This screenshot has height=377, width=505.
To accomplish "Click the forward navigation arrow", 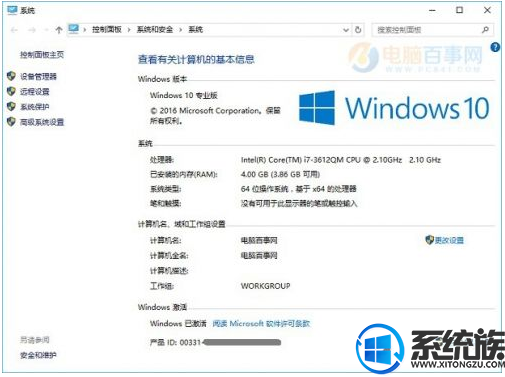I will (x=32, y=30).
